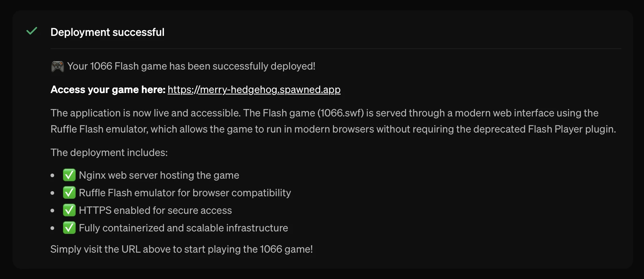Select the "Ruffle Flash emulator for browser compatibility" item
The image size is (644, 279).
click(185, 193)
